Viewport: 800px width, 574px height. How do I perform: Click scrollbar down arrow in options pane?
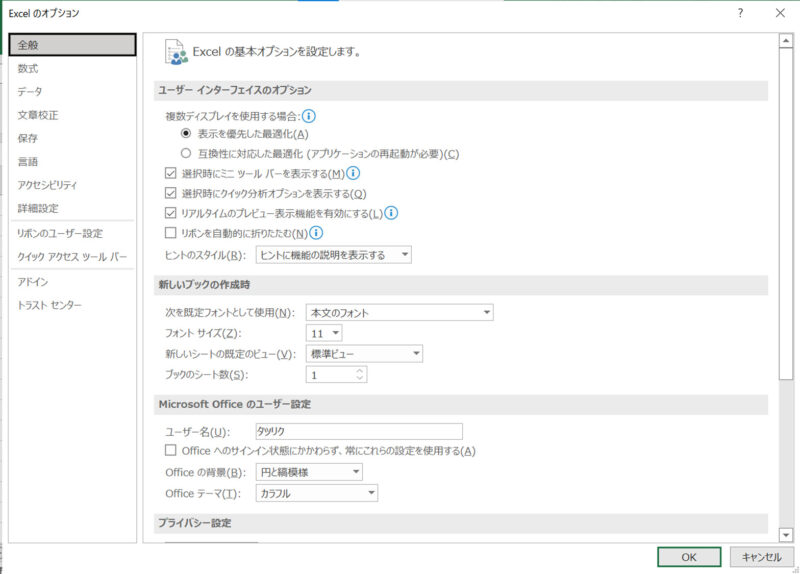pyautogui.click(x=786, y=535)
